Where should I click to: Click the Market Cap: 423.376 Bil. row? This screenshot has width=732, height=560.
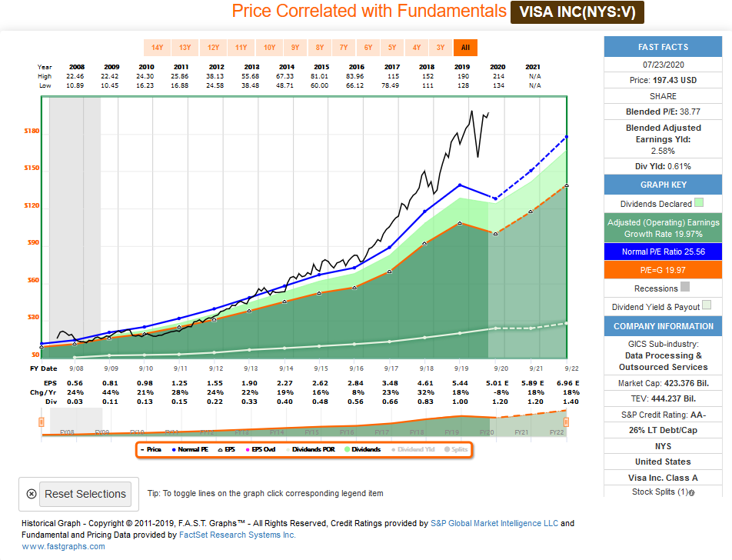point(663,383)
